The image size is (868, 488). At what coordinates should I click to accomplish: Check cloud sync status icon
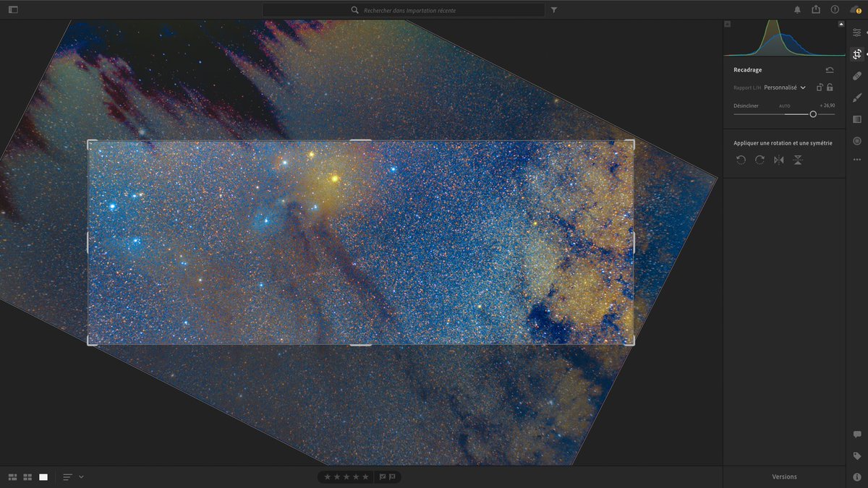click(854, 9)
